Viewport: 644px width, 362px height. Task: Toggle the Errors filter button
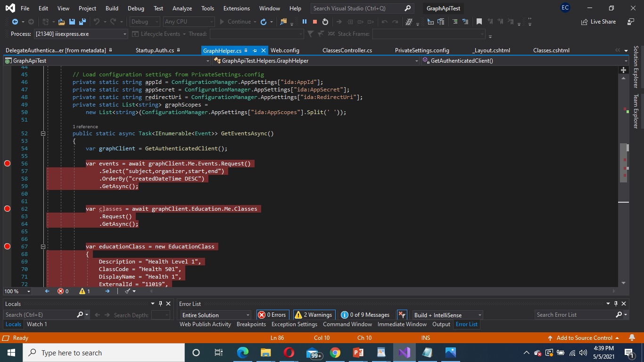272,315
